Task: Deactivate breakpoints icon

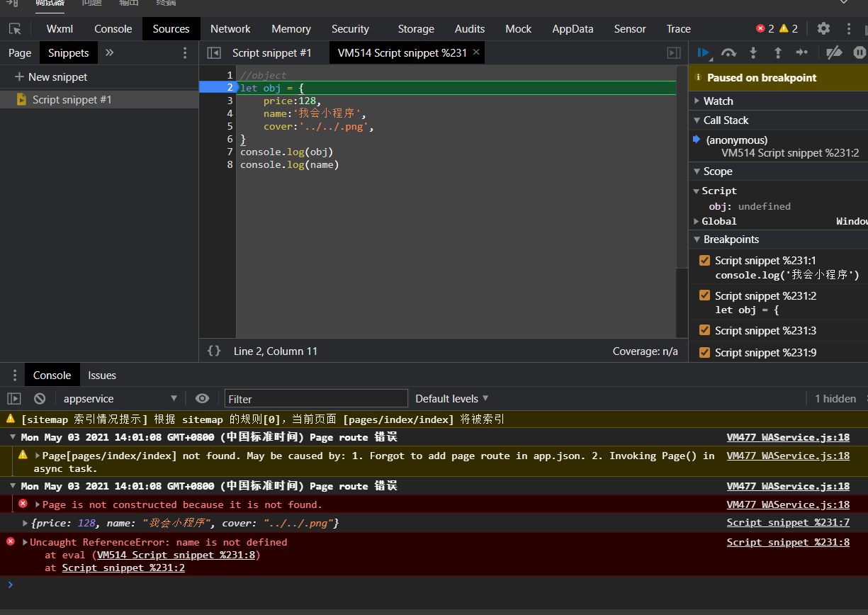Action: click(835, 53)
